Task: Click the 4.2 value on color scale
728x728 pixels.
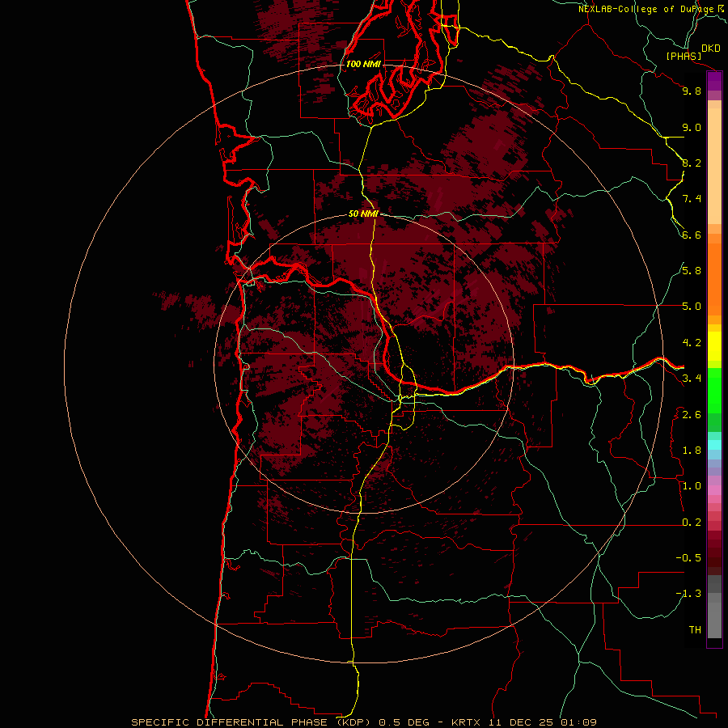Action: click(x=692, y=343)
